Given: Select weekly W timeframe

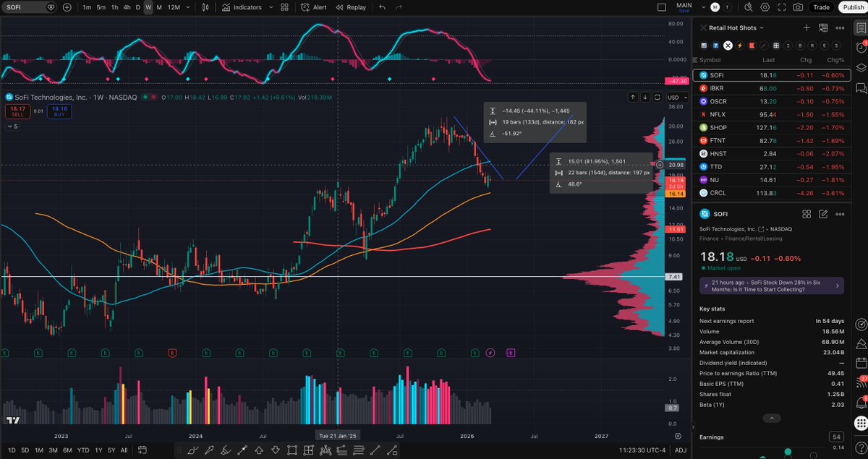Looking at the screenshot, I should (148, 7).
